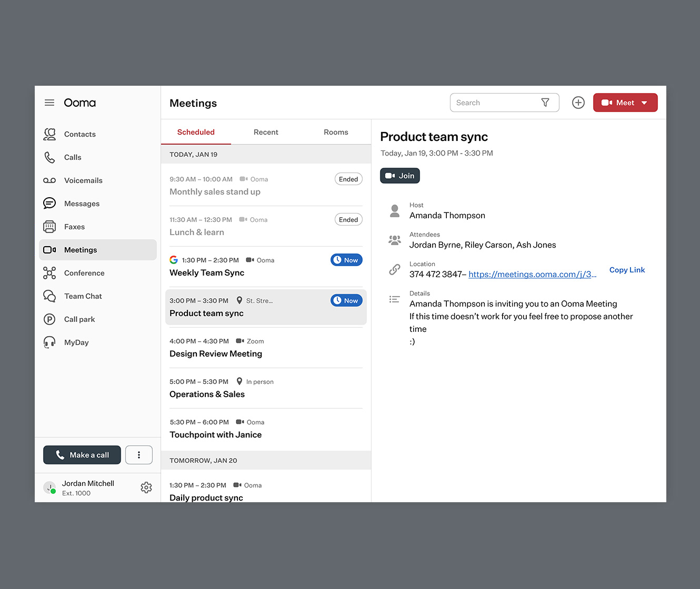Expand the Meet button dropdown arrow
700x589 pixels.
[645, 103]
